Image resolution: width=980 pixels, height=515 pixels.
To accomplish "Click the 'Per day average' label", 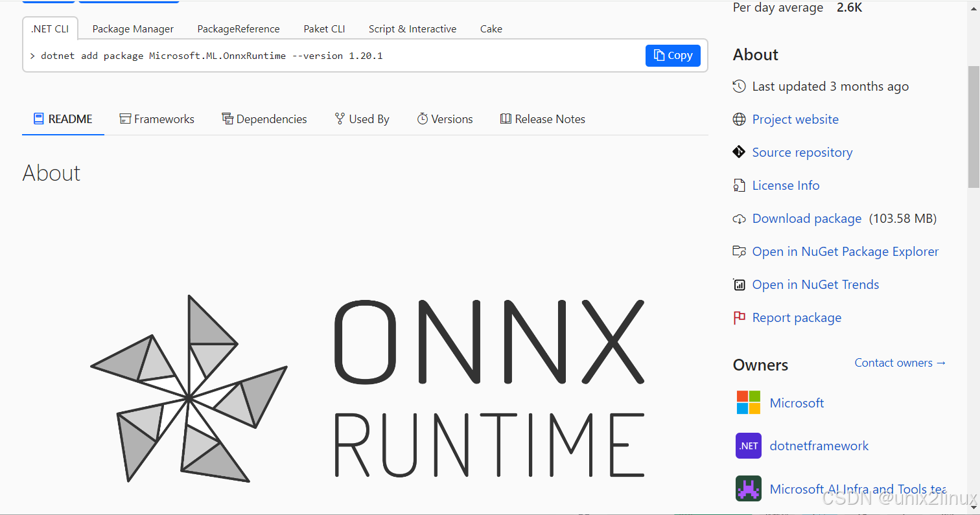I will [778, 8].
